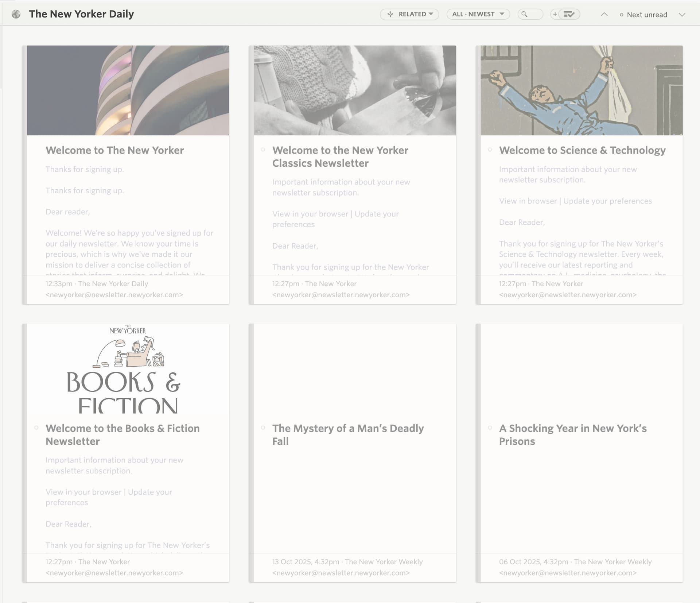Toggle unread dot on Classics Newsletter story
This screenshot has height=603, width=700.
pos(263,150)
